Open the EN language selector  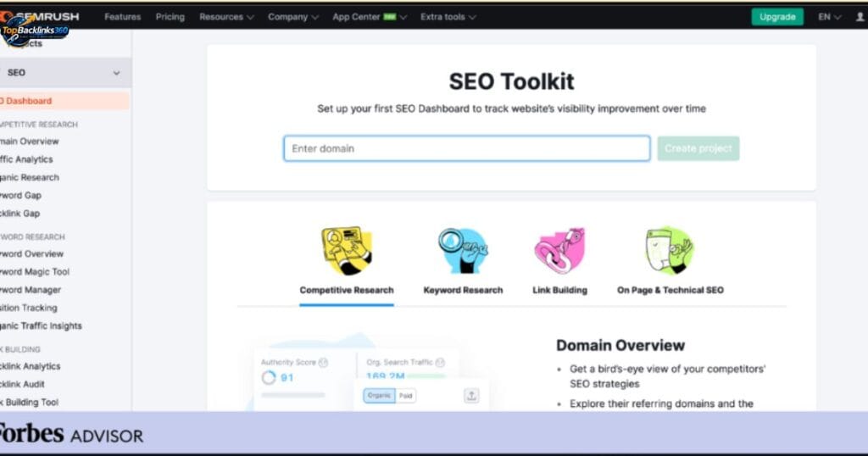tap(829, 17)
